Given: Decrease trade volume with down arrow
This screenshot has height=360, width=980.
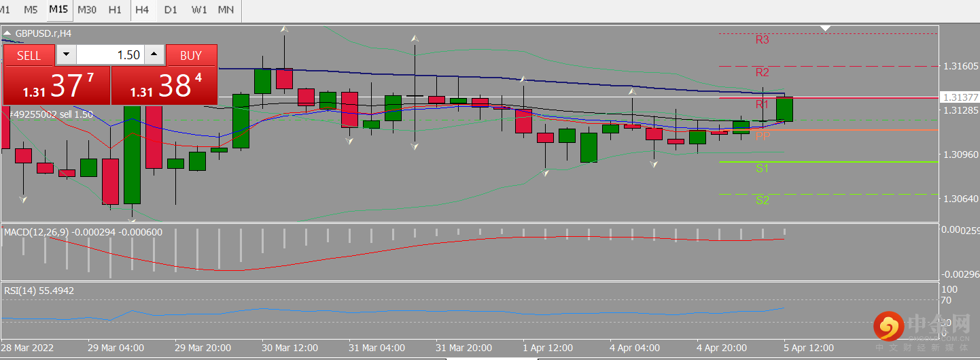Looking at the screenshot, I should (66, 55).
